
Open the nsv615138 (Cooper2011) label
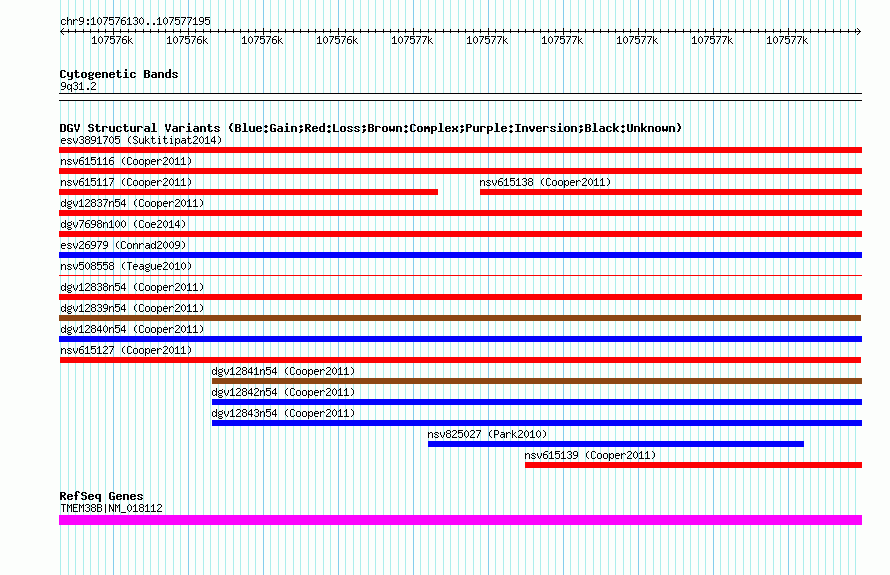coord(545,182)
